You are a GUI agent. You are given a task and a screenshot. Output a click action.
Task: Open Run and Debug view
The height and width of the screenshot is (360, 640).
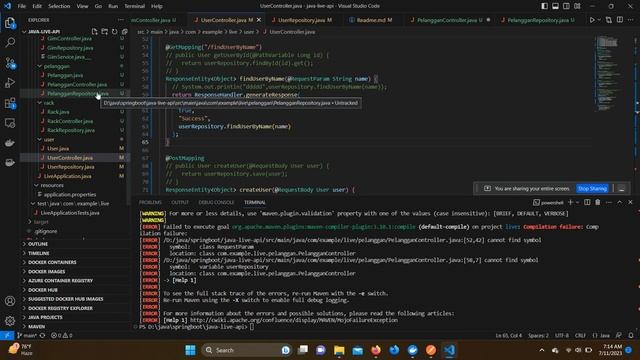point(10,83)
